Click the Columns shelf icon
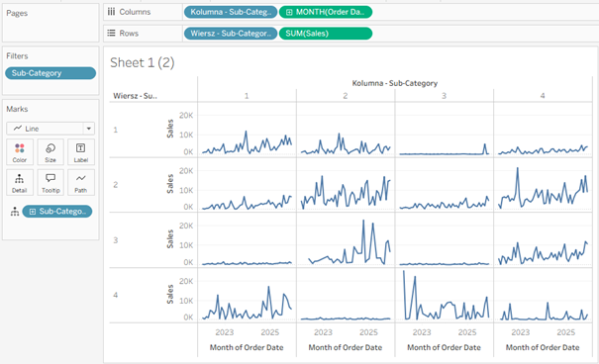Screen dimensions: 599x364 click(x=111, y=12)
